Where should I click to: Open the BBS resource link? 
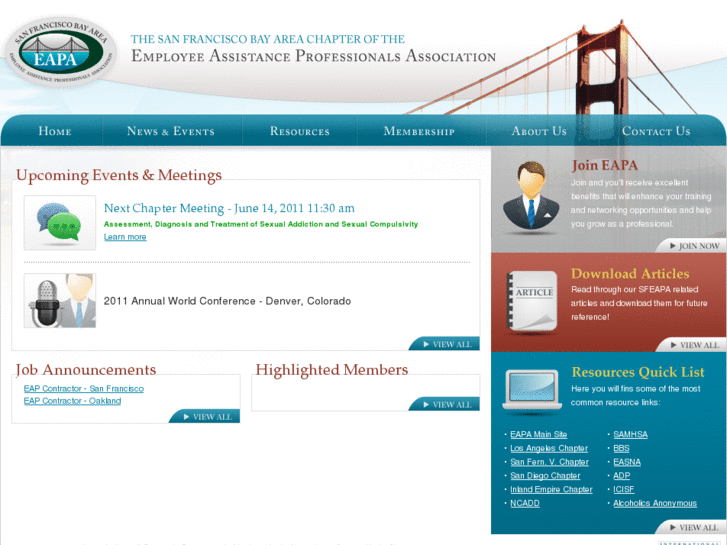click(x=621, y=449)
